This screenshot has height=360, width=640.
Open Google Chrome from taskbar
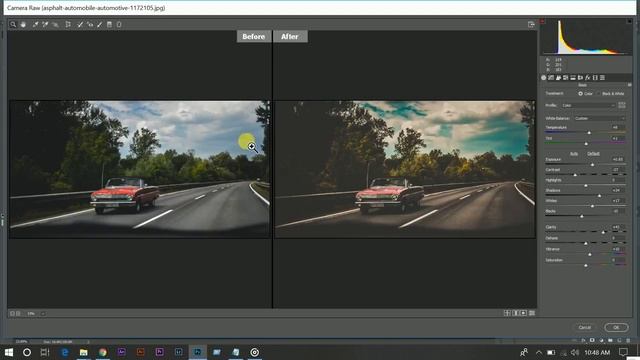tap(102, 352)
